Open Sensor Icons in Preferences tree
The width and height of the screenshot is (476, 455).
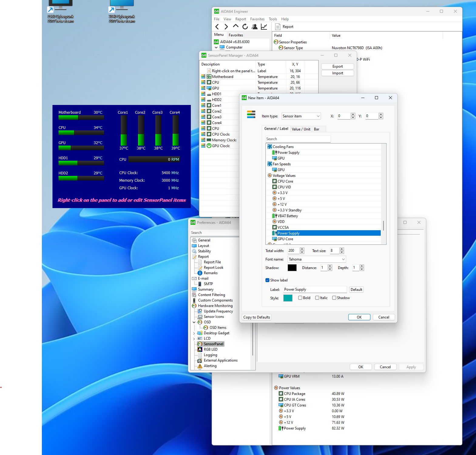pos(214,317)
